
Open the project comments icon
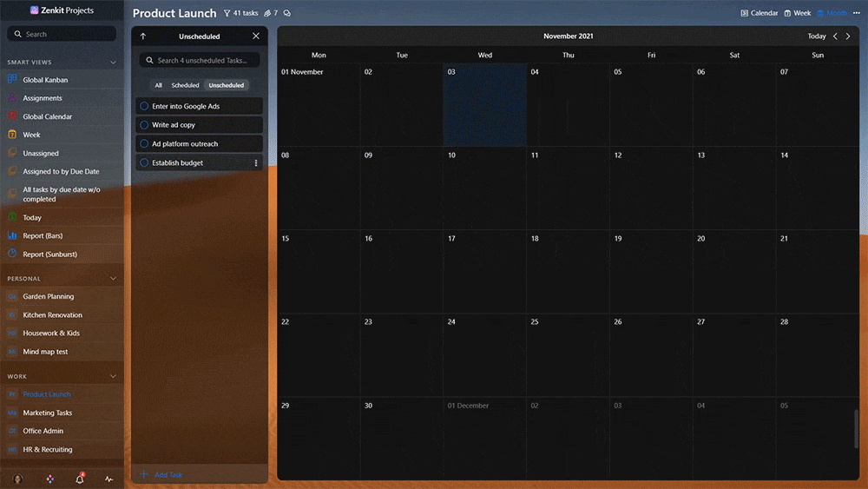(286, 13)
